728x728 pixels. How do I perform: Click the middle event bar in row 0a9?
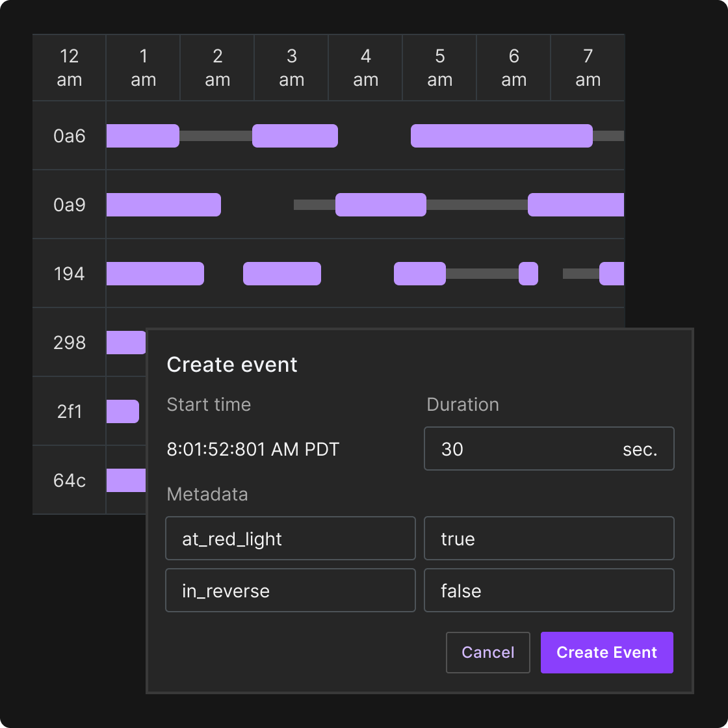[380, 204]
